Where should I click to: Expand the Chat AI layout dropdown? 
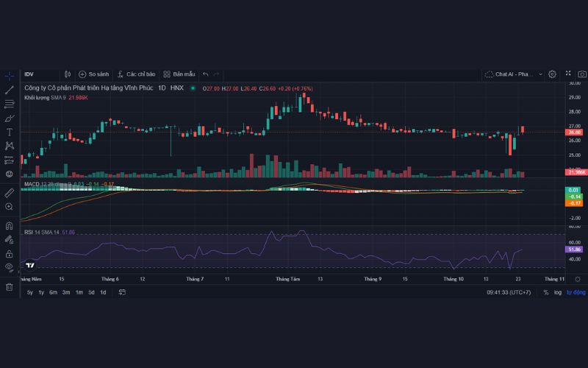click(541, 74)
